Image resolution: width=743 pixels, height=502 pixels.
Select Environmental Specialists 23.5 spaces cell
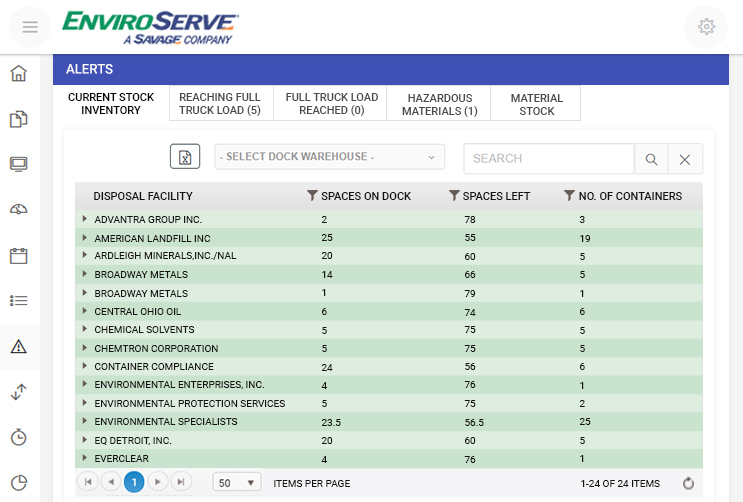[x=331, y=422]
